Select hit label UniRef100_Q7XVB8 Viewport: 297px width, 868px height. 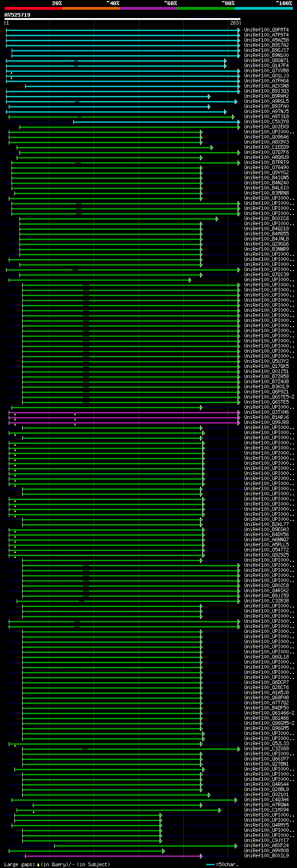(266, 71)
